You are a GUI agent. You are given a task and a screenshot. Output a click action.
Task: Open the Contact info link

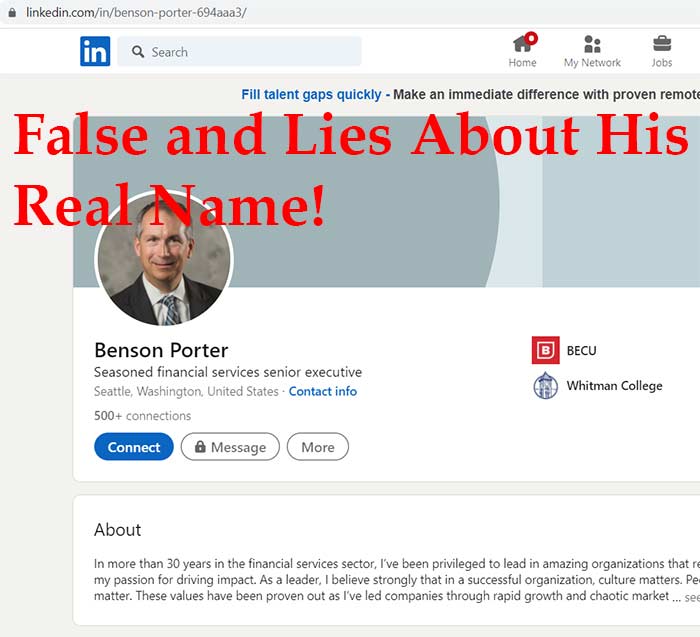click(x=322, y=391)
